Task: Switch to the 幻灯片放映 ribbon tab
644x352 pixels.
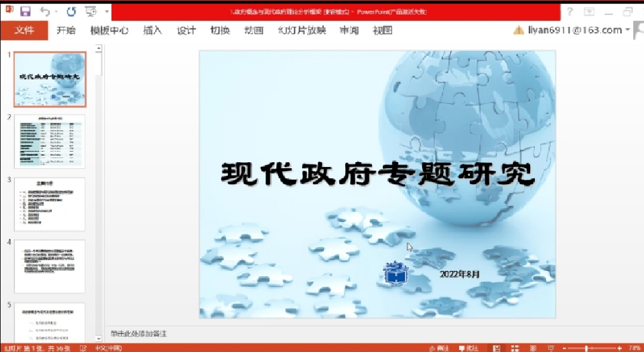Action: [x=302, y=30]
